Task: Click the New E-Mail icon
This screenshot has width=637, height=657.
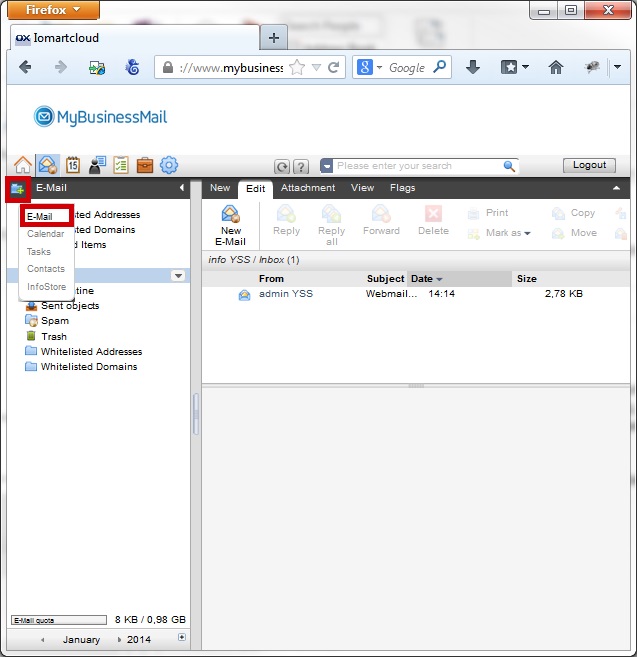Action: 231,222
